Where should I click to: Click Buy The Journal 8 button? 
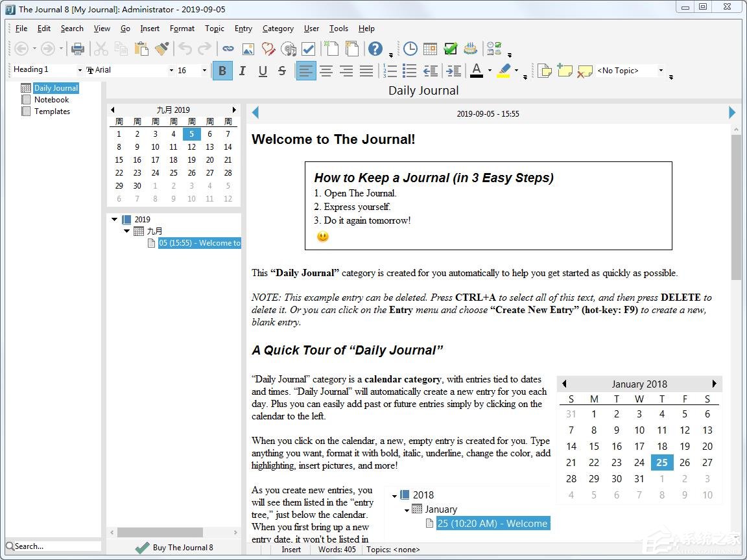pyautogui.click(x=174, y=548)
